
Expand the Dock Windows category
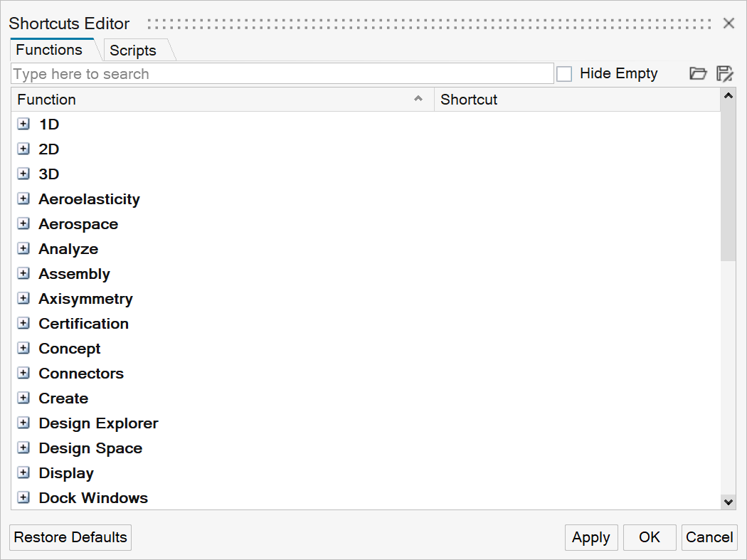coord(23,498)
